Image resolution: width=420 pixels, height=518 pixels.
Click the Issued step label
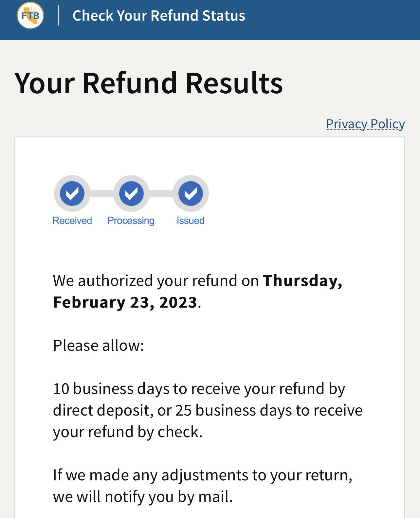[190, 220]
